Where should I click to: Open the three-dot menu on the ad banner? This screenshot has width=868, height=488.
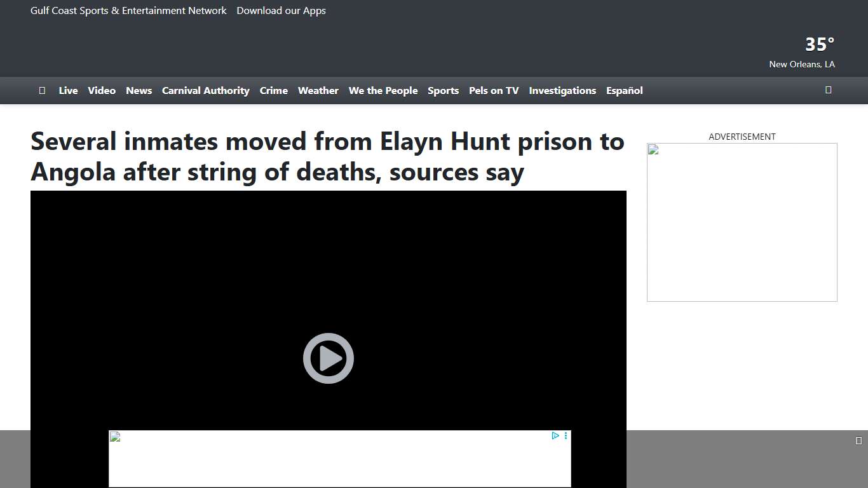click(566, 435)
